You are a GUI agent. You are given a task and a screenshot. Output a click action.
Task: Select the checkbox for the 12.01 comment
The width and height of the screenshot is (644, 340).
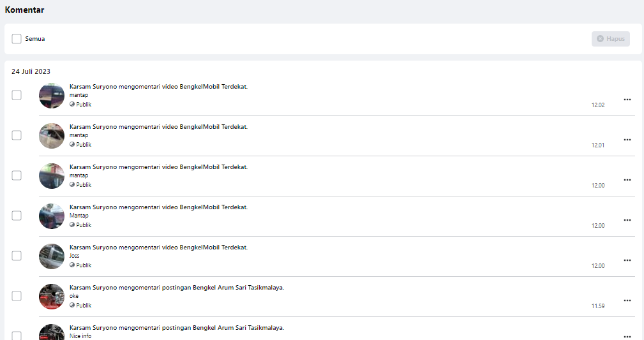[17, 135]
